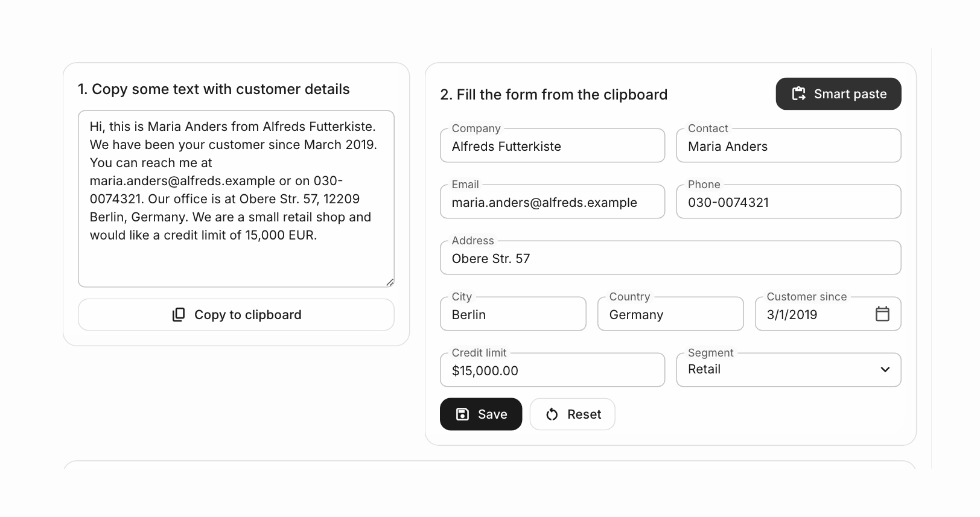Select the Email input field
Image resolution: width=980 pixels, height=517 pixels.
(553, 202)
